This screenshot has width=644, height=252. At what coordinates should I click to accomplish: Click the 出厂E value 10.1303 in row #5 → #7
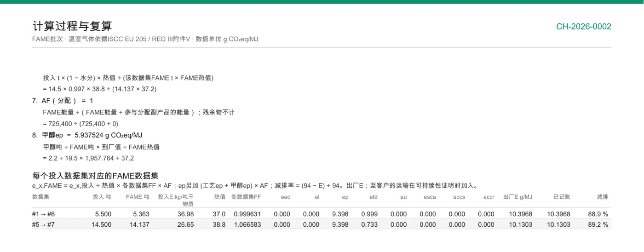coord(521,224)
